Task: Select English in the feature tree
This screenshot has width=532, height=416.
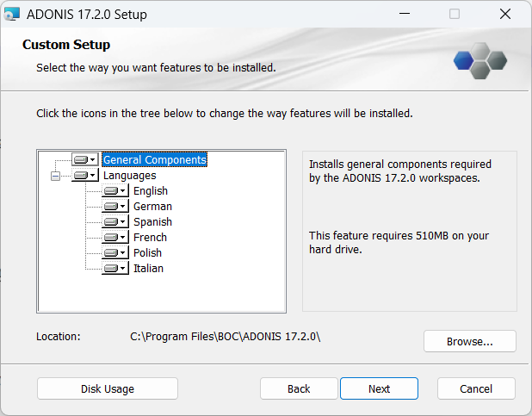Action: [x=151, y=191]
